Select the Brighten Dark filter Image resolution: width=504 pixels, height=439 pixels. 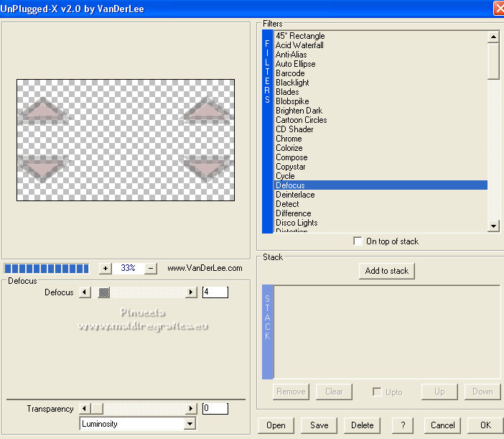(381, 111)
